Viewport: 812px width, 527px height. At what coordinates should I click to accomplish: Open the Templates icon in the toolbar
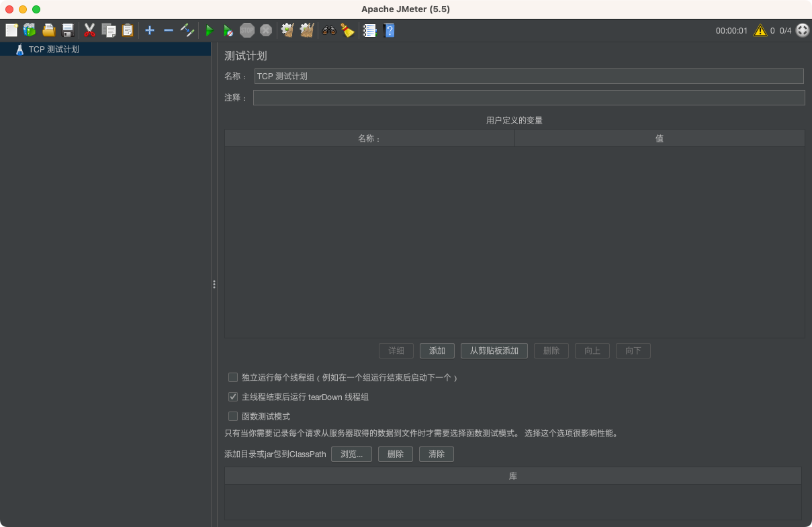(29, 30)
